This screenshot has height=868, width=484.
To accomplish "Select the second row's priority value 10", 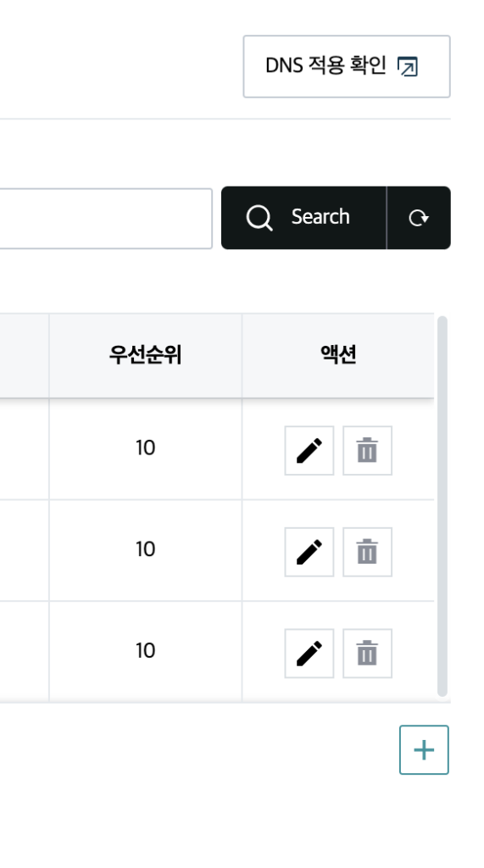I will pyautogui.click(x=145, y=549).
